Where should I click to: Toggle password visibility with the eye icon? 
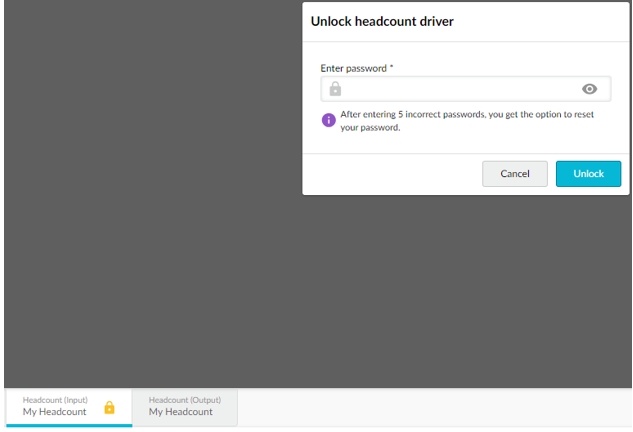(x=589, y=89)
